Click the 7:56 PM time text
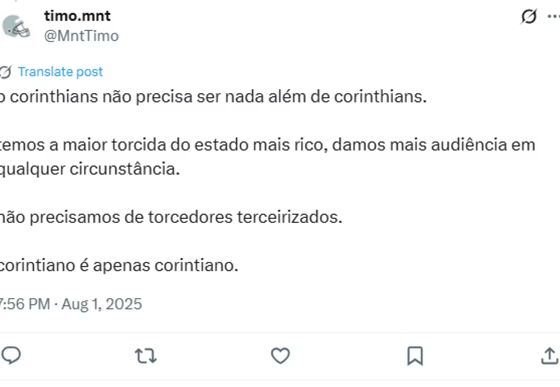Screen dimensions: 560x387 click(25, 304)
